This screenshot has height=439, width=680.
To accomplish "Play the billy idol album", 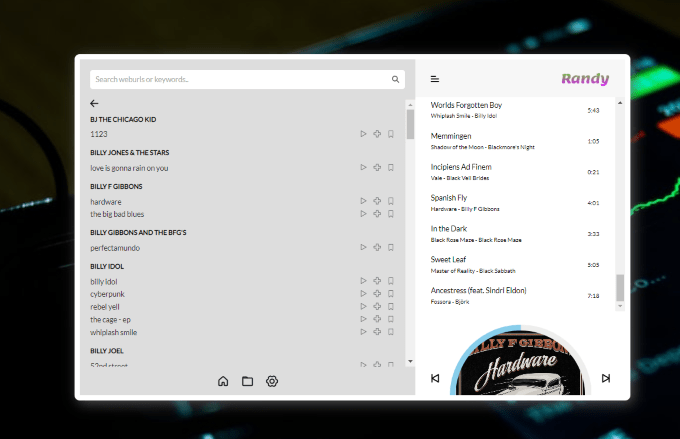I will click(363, 281).
